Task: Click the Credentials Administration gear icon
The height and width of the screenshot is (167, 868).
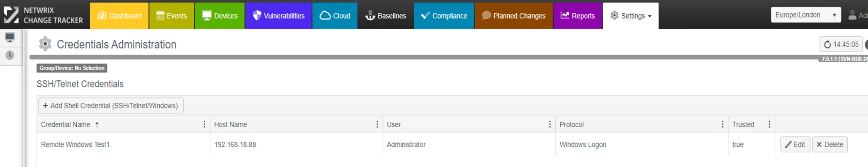Action: click(45, 44)
